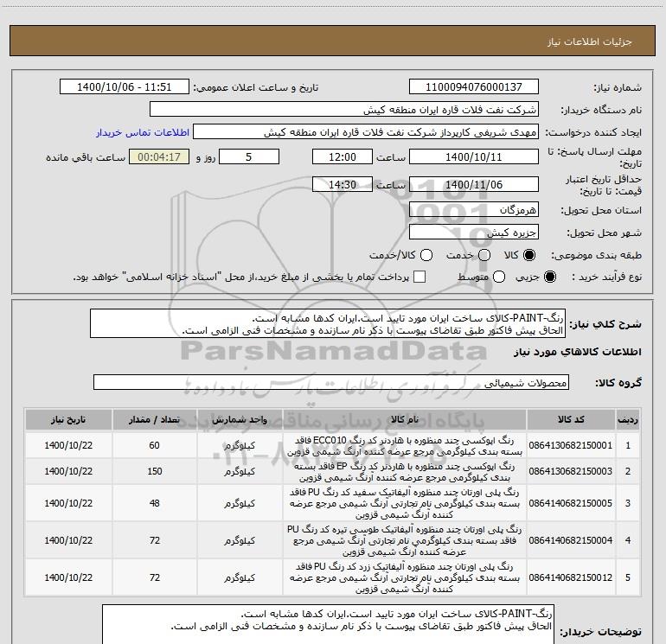Click the تاریخ نیاز column header
Image resolution: width=666 pixels, height=644 pixels.
pos(68,420)
